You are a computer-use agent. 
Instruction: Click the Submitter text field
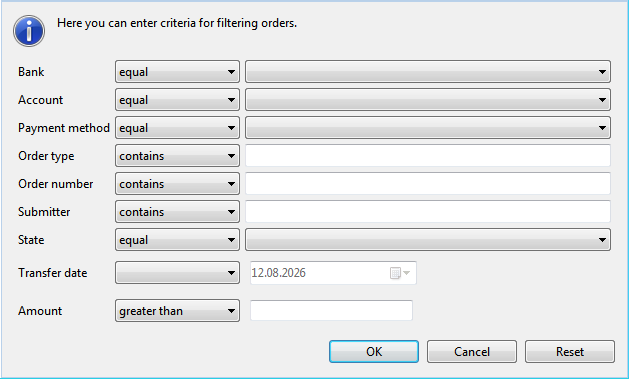tap(428, 212)
